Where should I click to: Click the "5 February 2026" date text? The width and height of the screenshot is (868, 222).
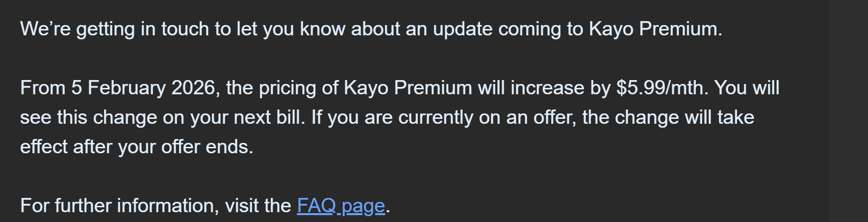tap(143, 88)
